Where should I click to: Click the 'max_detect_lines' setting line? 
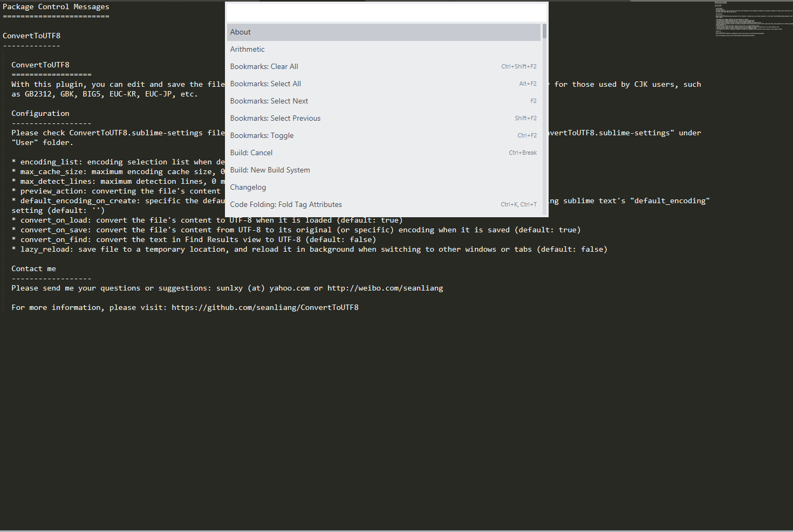[118, 182]
